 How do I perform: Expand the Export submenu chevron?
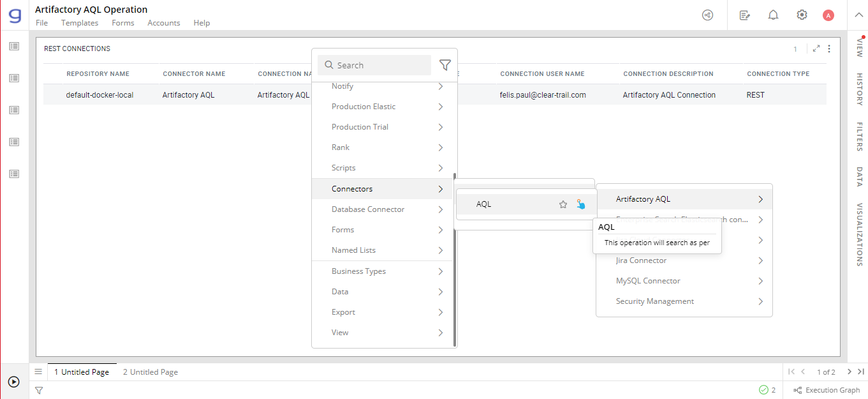440,312
